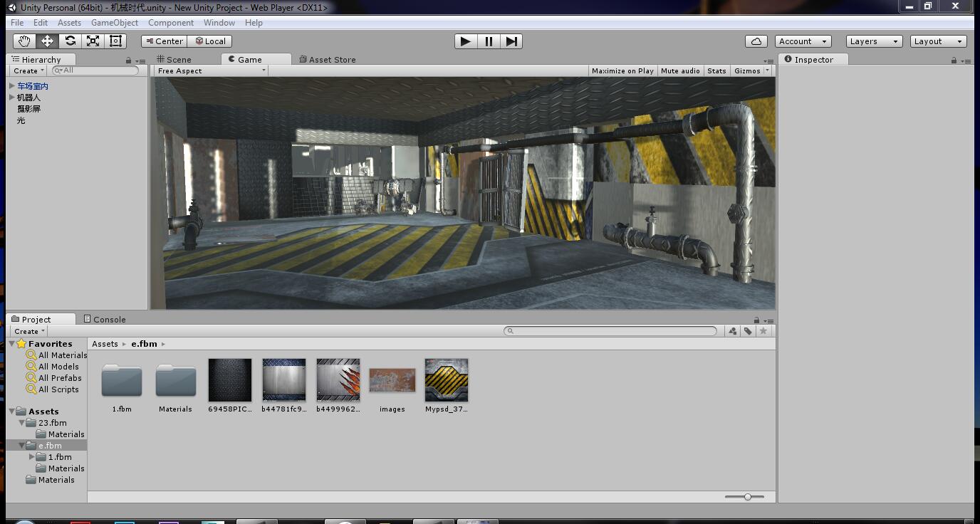Click the search by type icon
This screenshot has width=980, height=524.
click(x=732, y=331)
